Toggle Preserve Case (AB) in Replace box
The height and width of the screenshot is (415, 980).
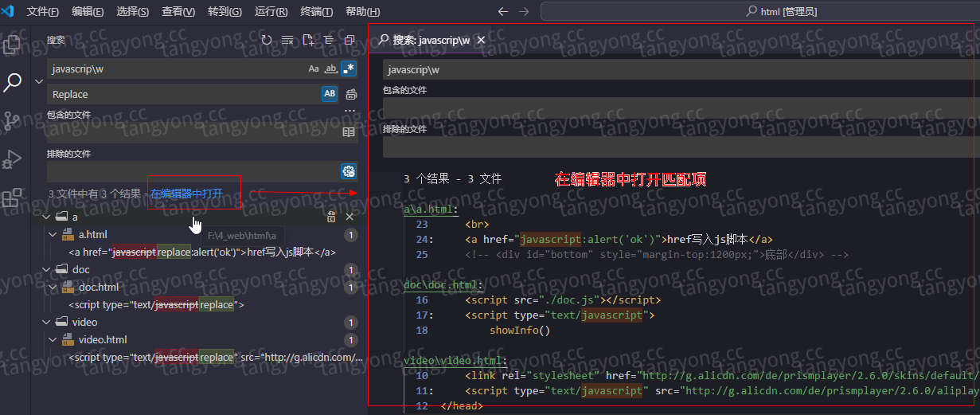point(330,94)
